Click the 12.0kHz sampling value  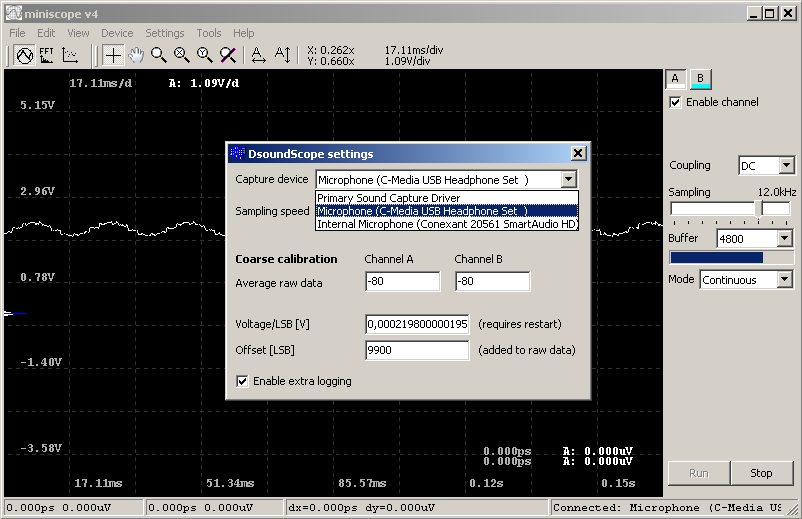coord(776,192)
